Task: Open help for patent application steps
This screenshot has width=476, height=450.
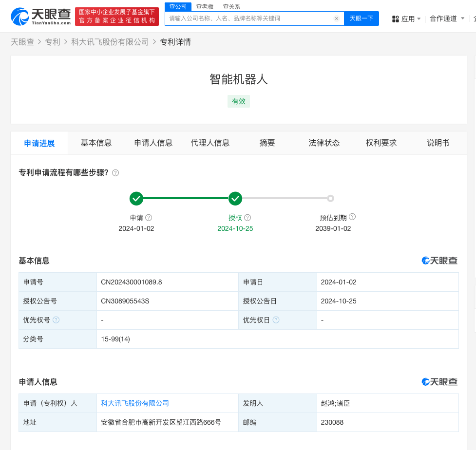Action: [115, 173]
